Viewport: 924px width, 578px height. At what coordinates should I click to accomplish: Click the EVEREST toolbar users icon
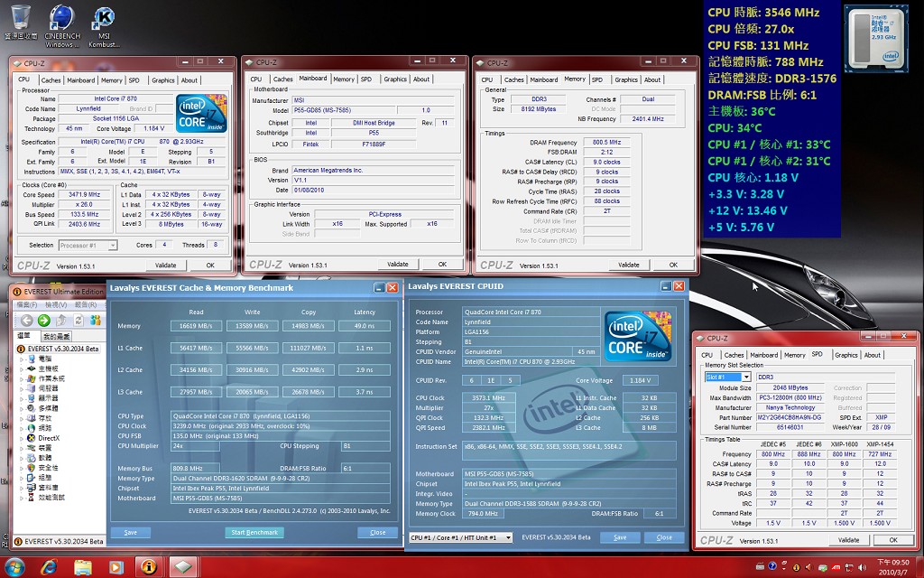(96, 321)
